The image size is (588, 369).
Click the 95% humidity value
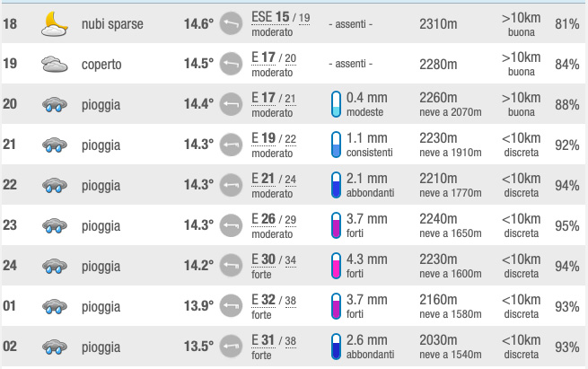(x=567, y=225)
